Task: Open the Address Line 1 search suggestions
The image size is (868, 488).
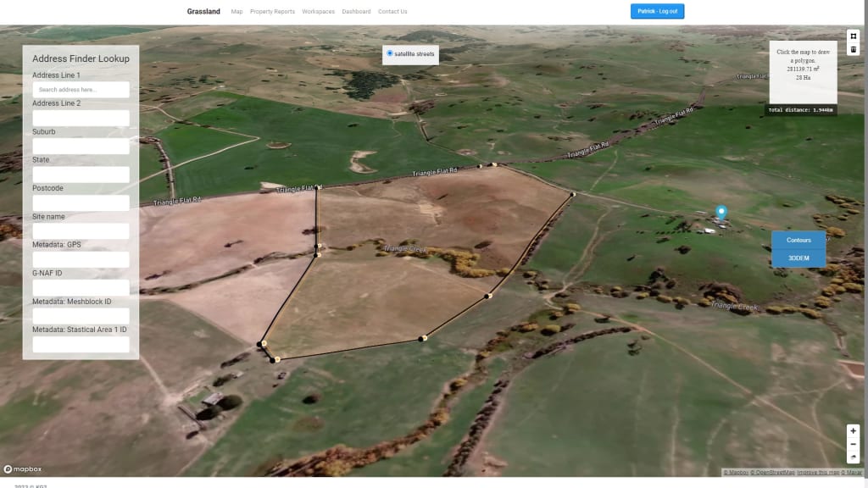Action: [x=81, y=89]
